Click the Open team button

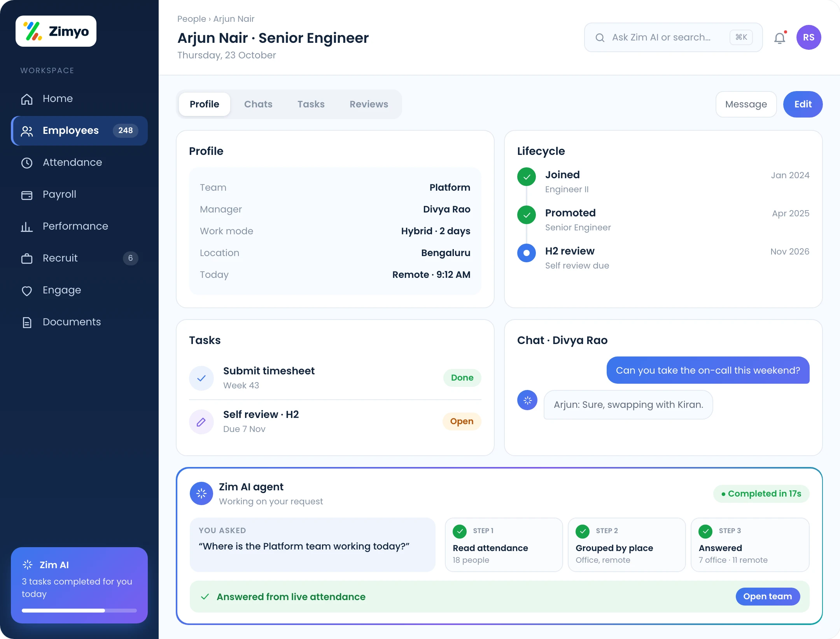pos(768,597)
